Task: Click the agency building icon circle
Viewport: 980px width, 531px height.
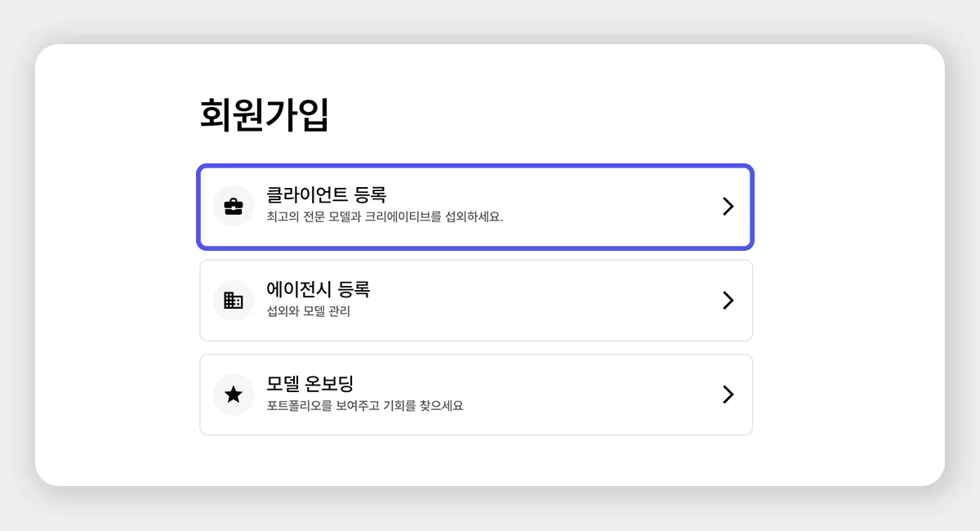Action: coord(234,300)
